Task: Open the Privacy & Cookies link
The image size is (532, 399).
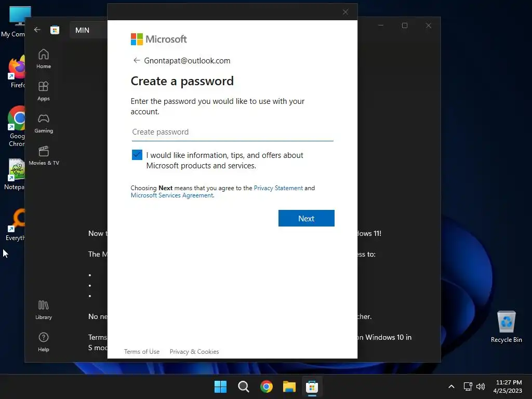Action: 194,352
